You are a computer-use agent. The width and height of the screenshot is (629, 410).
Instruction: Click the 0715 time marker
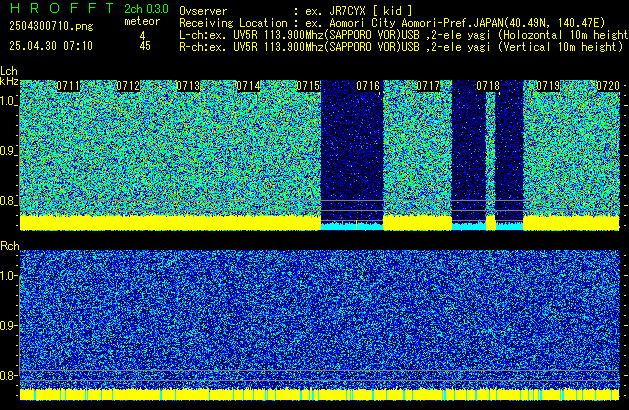coord(308,86)
